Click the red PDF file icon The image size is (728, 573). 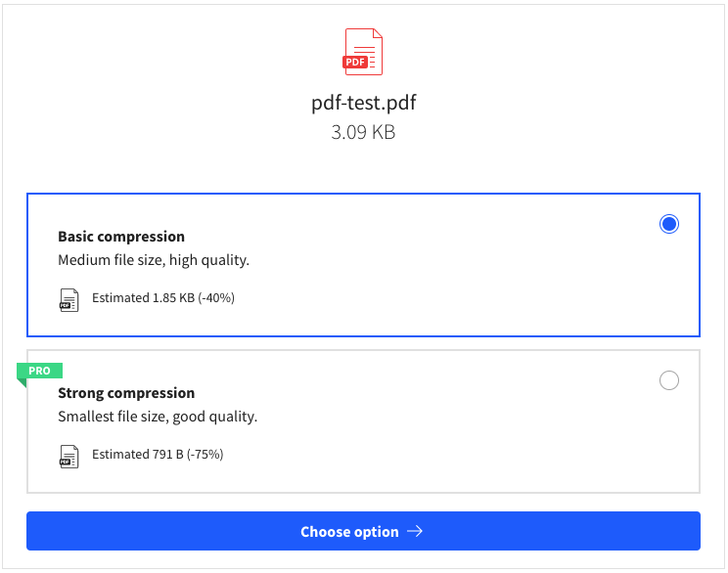tap(363, 52)
